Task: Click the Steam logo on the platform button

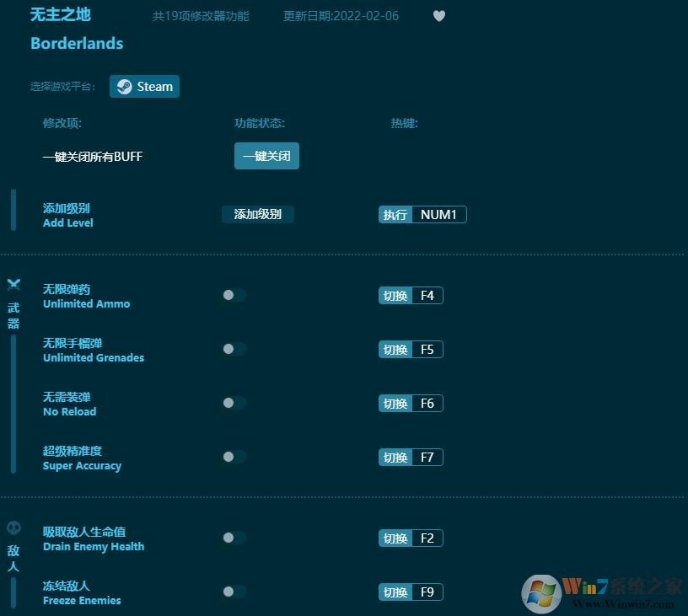Action: [123, 86]
